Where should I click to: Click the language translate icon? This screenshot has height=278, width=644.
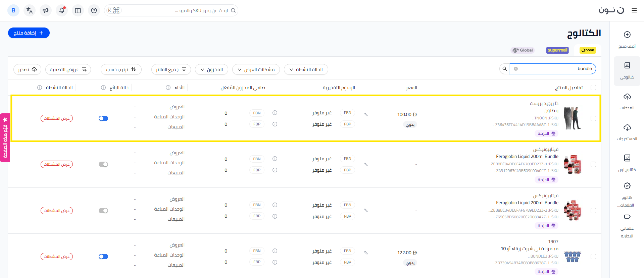pyautogui.click(x=30, y=10)
